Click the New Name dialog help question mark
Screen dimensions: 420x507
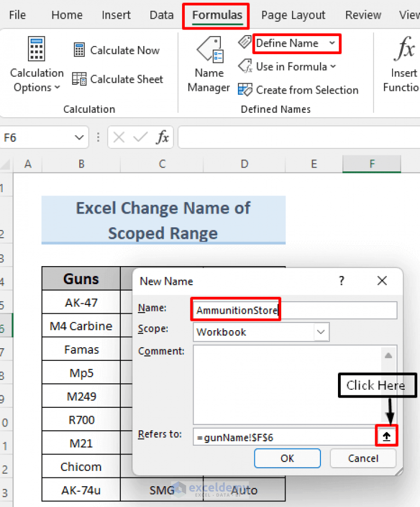click(341, 281)
